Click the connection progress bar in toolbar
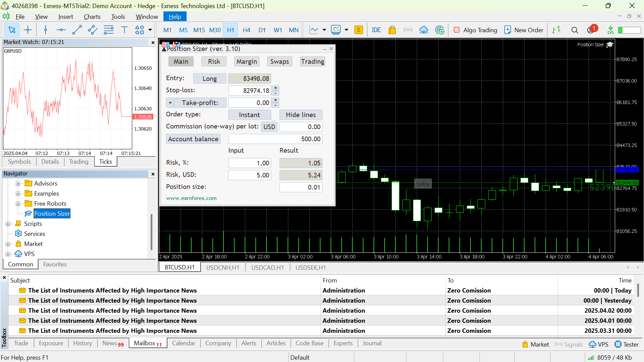This screenshot has height=362, width=644. coord(630,30)
